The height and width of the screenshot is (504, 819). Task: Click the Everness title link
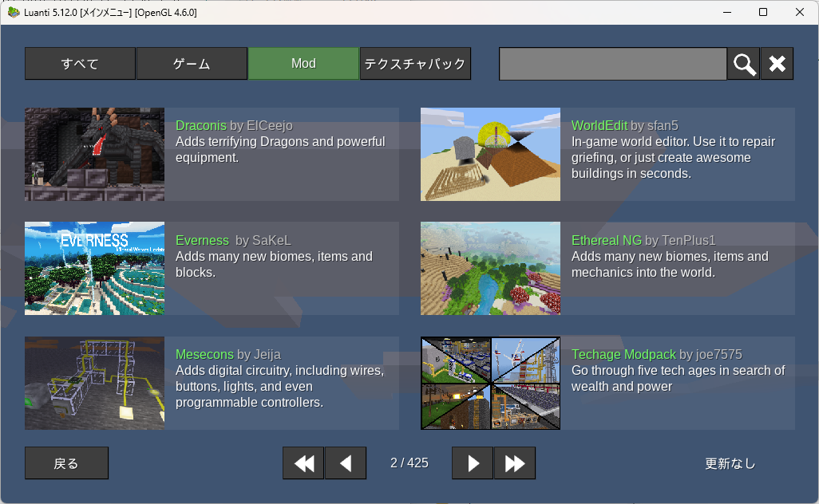[x=202, y=241]
